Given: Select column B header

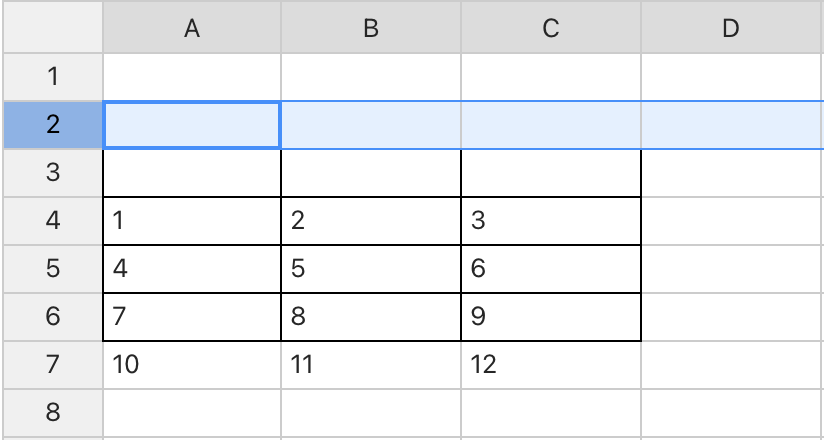Looking at the screenshot, I should click(x=371, y=27).
